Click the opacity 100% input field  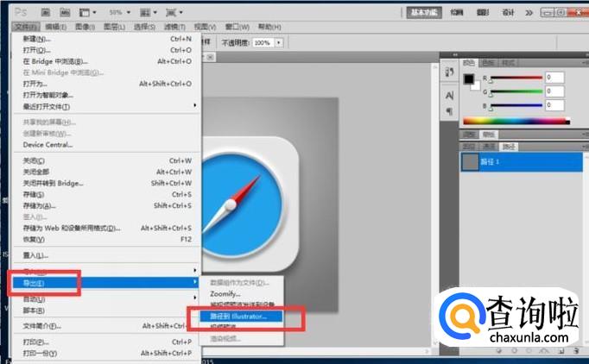(263, 43)
